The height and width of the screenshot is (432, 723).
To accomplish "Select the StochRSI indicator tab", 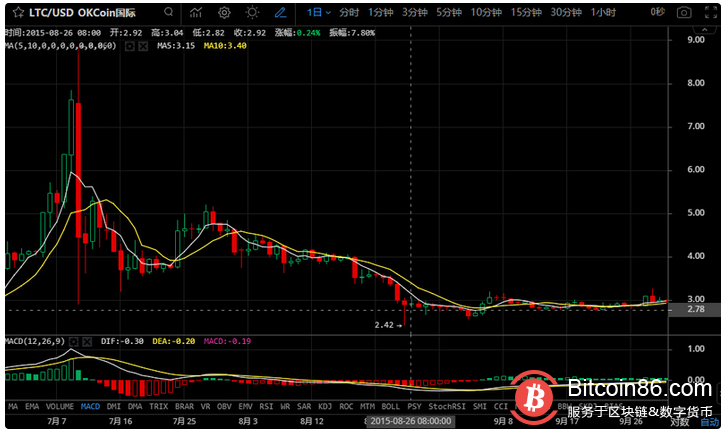I will coord(447,407).
